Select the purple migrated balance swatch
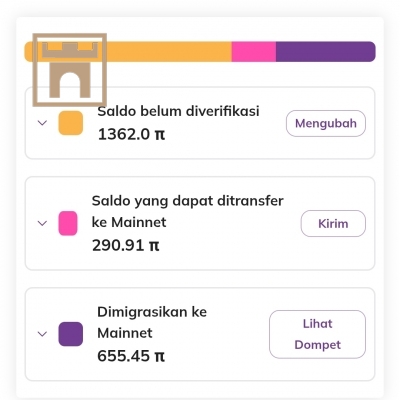This screenshot has height=400, width=400. click(71, 334)
